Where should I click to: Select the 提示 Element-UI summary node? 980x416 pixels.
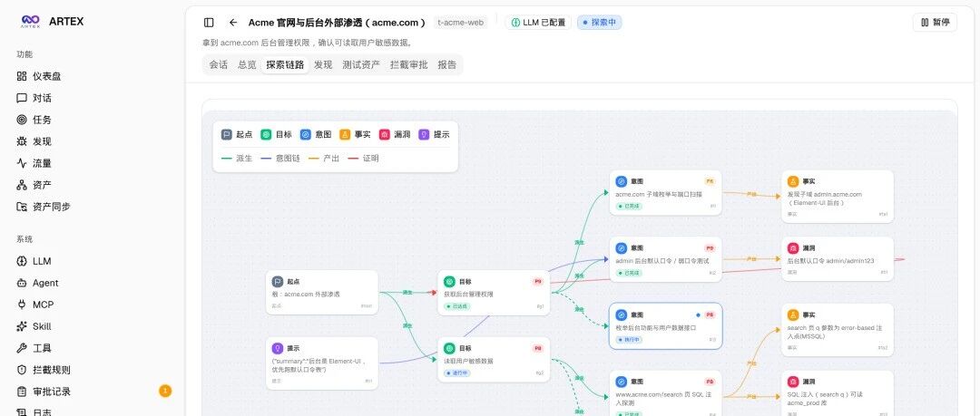(x=322, y=363)
